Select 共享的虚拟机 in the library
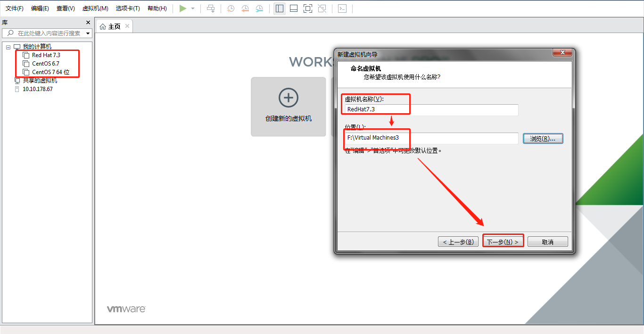Screen dimensions: 644x334 40,81
